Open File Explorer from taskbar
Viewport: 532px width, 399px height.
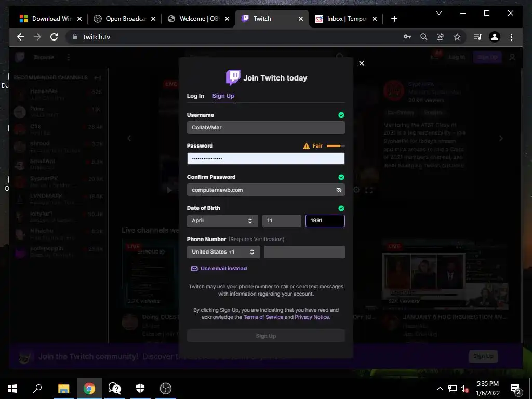pyautogui.click(x=63, y=389)
